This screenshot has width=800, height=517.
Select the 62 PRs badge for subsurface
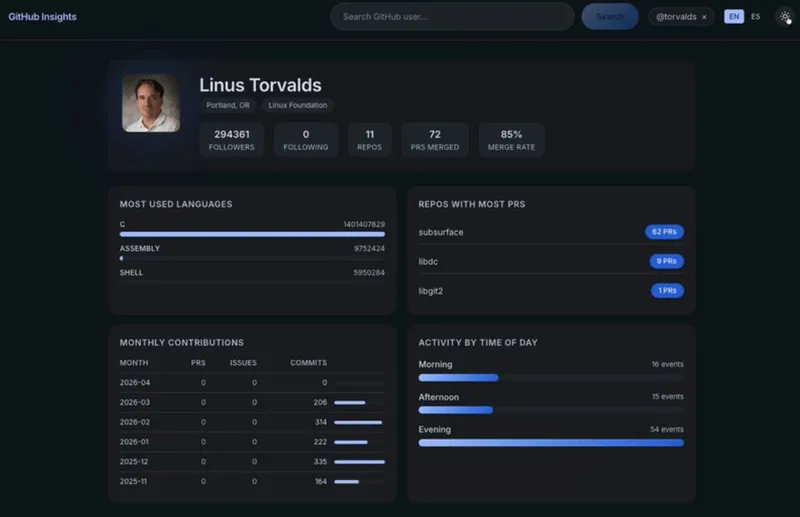pos(664,232)
